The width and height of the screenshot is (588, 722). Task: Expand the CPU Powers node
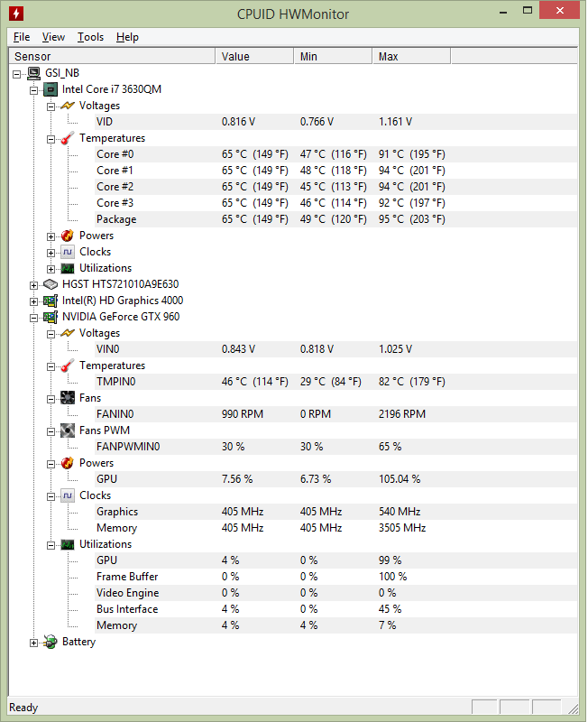(51, 236)
